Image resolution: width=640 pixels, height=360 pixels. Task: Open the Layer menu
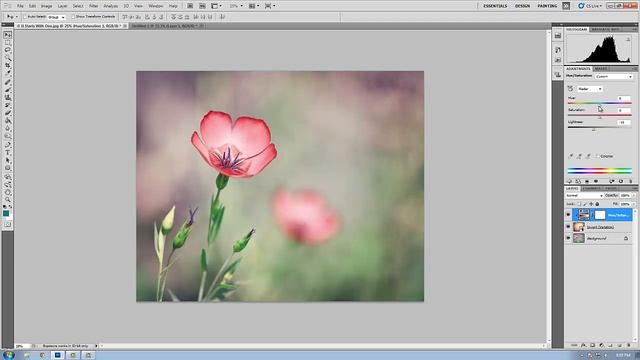click(62, 6)
